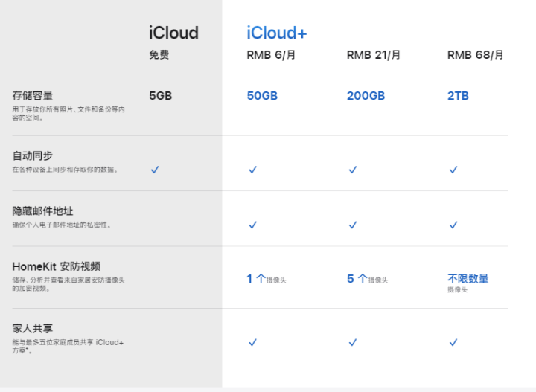The image size is (536, 392).
Task: Click the 隐藏邮件地址 checkmark for RMB 68/月 plan
Action: coord(453,225)
